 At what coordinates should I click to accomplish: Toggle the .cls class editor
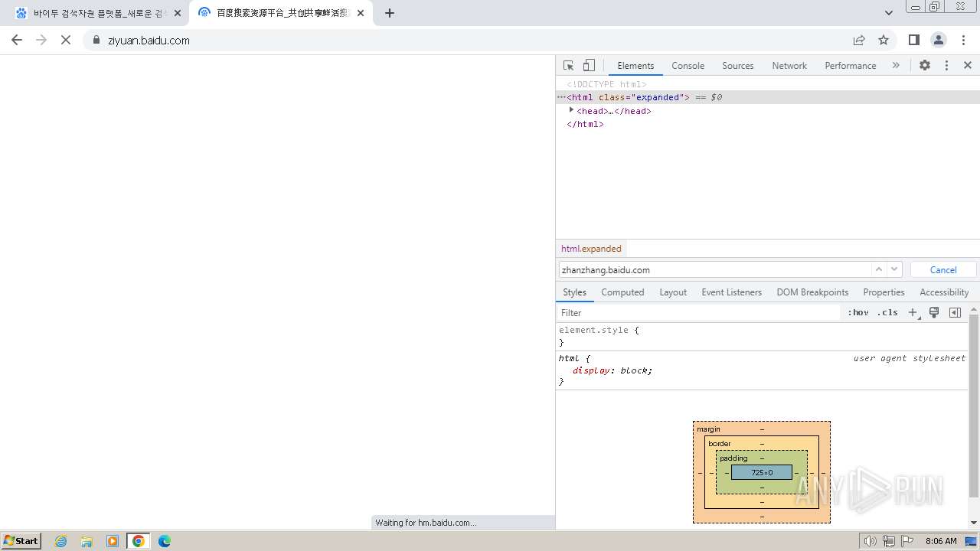[887, 312]
